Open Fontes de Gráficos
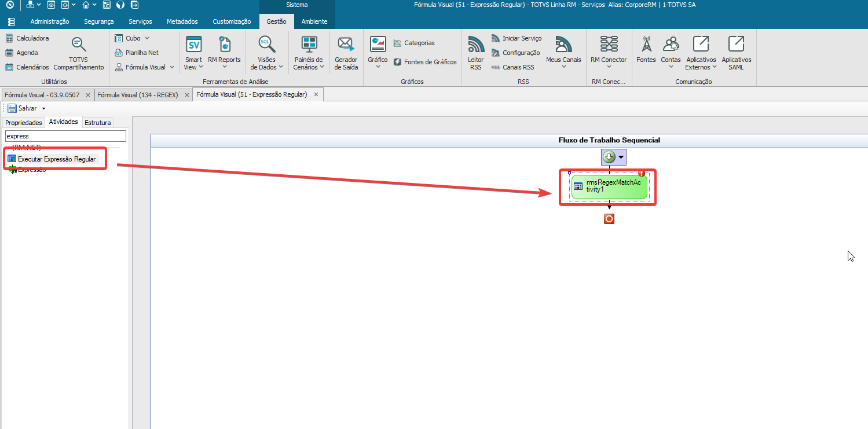Viewport: 868px width, 429px height. (425, 62)
